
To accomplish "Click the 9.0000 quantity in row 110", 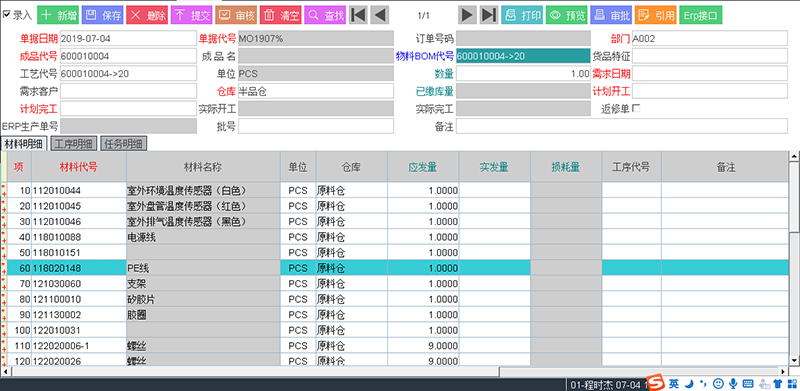I will coord(423,346).
